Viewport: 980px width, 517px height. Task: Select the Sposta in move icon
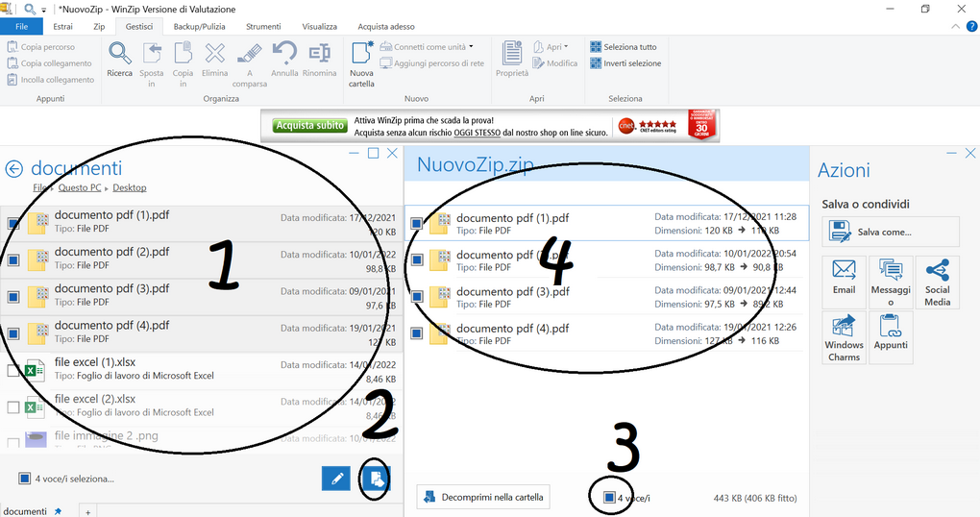(x=151, y=64)
